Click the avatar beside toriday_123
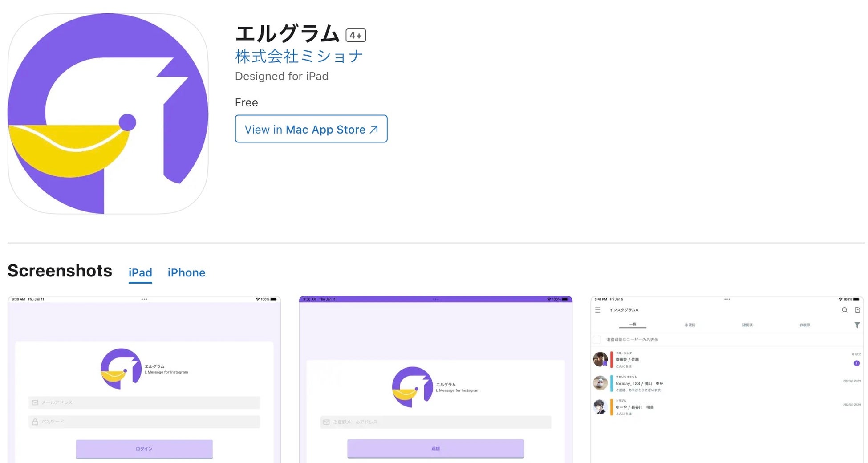Image resolution: width=868 pixels, height=463 pixels. click(x=600, y=383)
